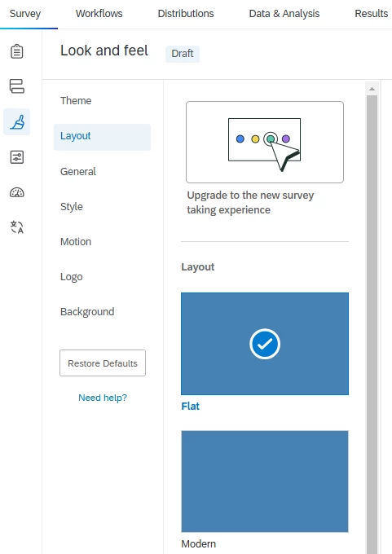Open the ExpertReview gauge icon
The image size is (392, 554).
16,192
